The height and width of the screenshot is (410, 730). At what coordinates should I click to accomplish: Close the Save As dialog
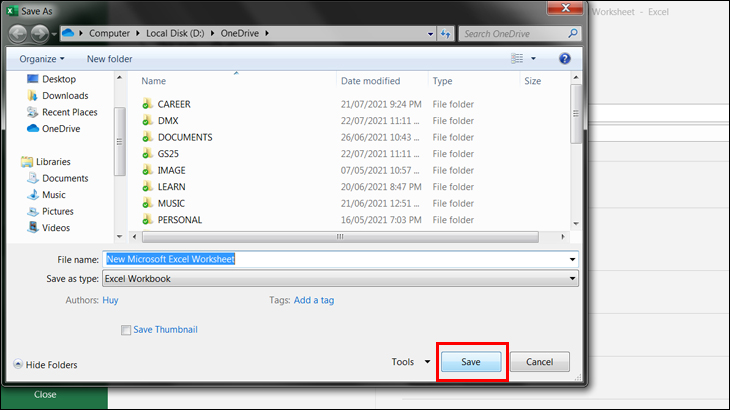(565, 8)
